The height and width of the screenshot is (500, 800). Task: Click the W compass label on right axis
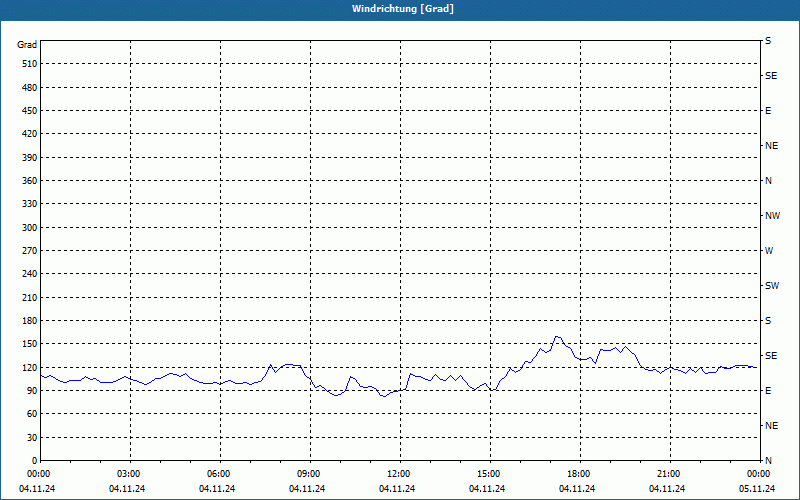pyautogui.click(x=769, y=251)
